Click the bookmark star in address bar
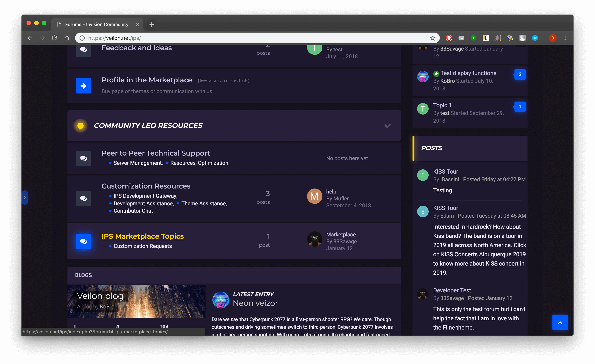Screen dimensions: 595x364 pos(432,38)
